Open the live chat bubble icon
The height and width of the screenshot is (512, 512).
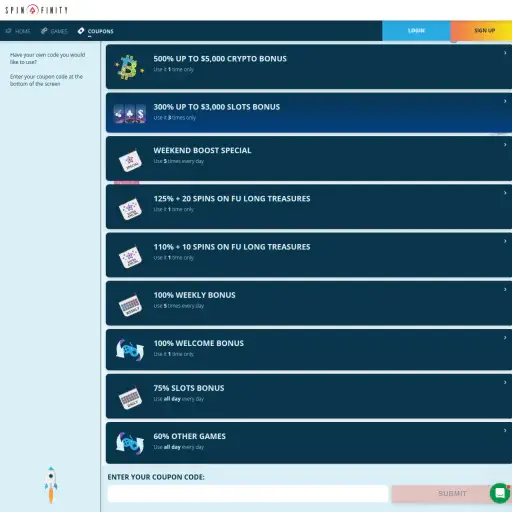tap(500, 493)
